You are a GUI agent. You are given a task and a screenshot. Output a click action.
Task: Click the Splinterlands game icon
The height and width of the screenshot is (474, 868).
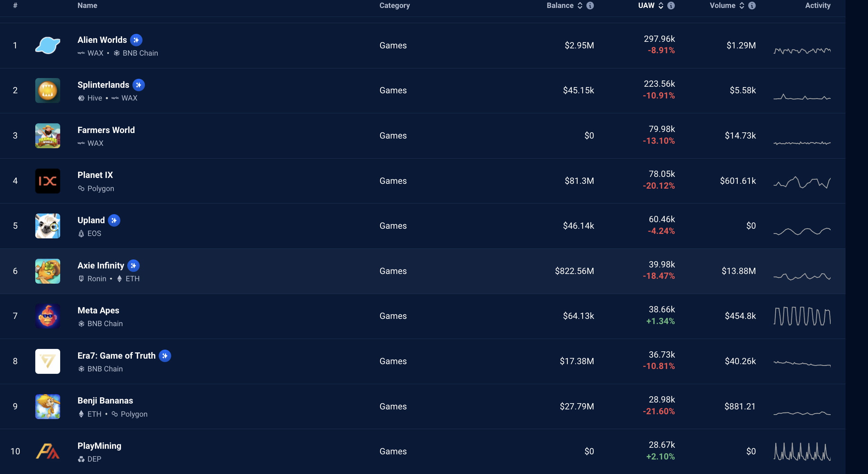click(x=47, y=90)
